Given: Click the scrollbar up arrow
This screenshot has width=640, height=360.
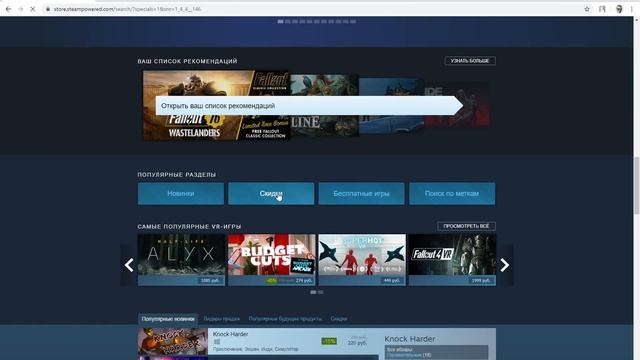Looking at the screenshot, I should pyautogui.click(x=636, y=20).
